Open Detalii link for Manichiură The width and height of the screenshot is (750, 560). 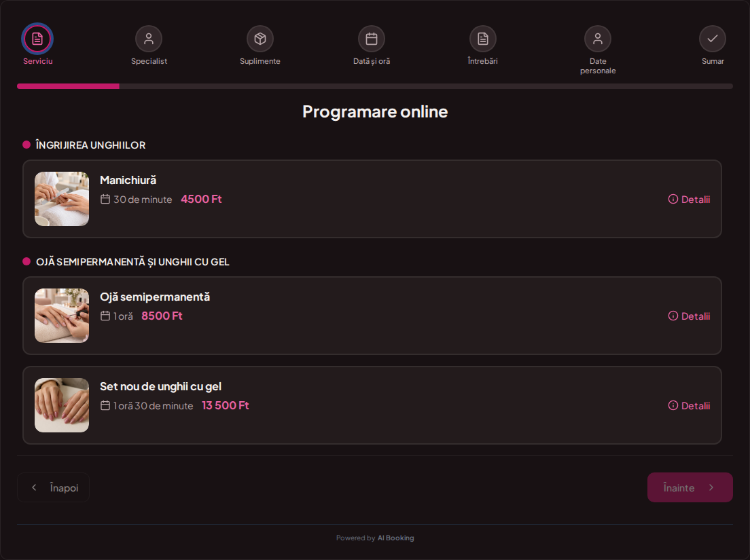(x=690, y=200)
